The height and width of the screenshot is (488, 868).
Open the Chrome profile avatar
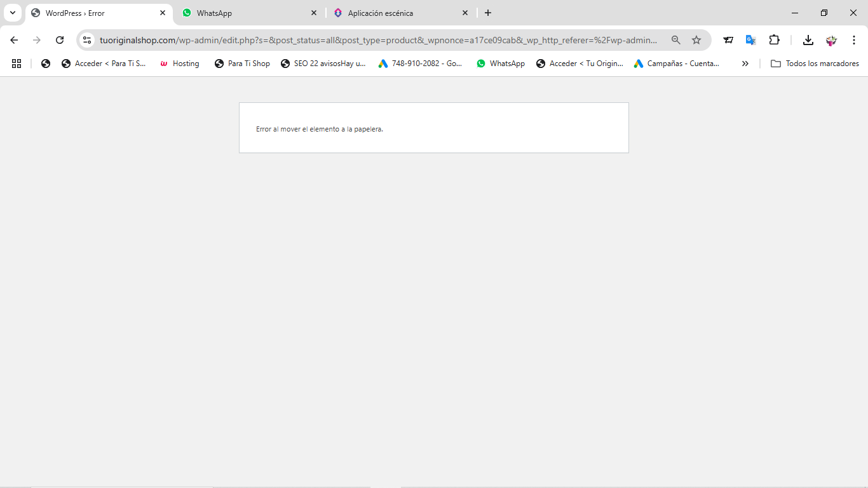click(831, 40)
